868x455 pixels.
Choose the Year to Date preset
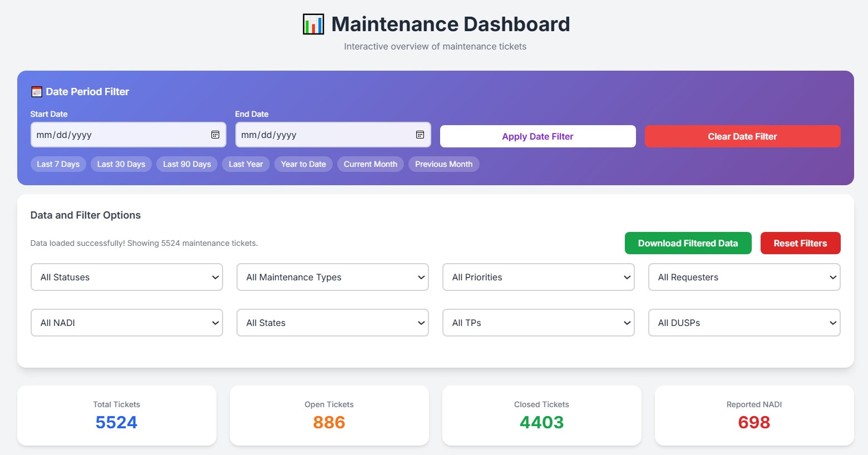(303, 164)
